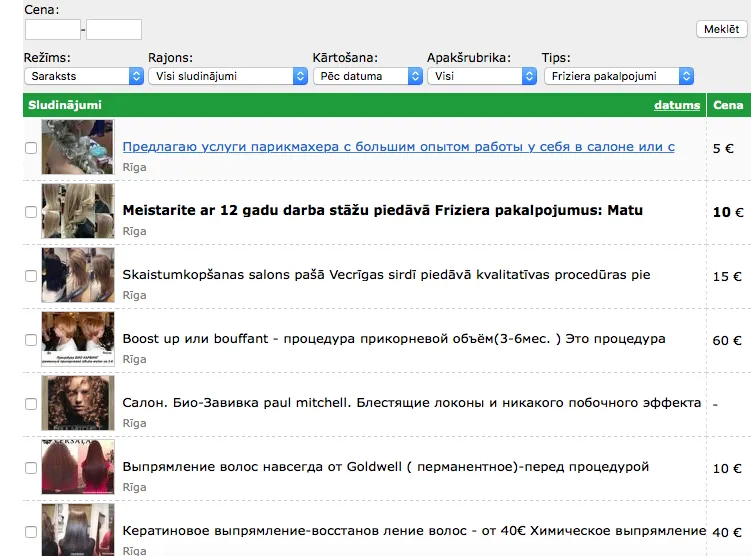Tick checkbox for Meistarite ar 12 gadu listing
This screenshot has width=751, height=556.
click(x=31, y=212)
